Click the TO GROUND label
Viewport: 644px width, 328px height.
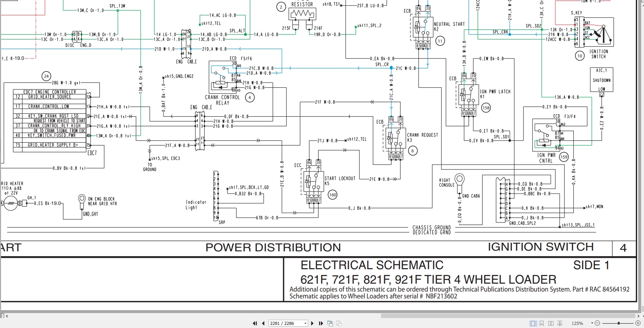pyautogui.click(x=150, y=167)
